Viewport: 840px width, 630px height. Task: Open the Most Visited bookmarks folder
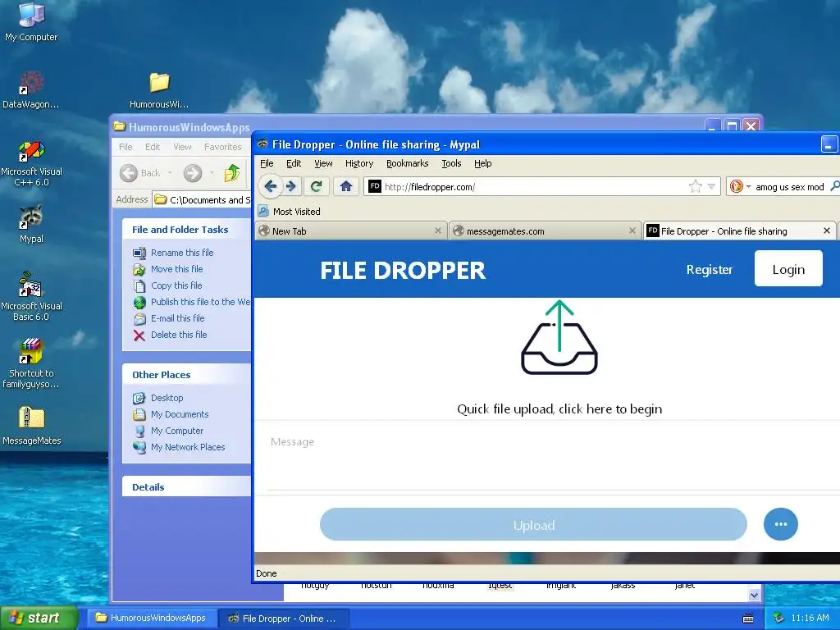pos(290,212)
